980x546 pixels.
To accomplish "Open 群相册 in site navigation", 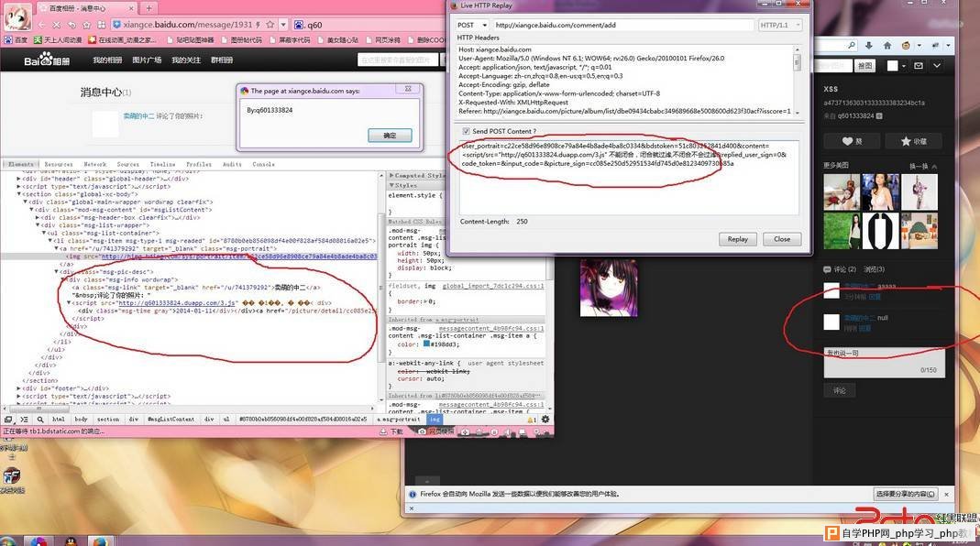I will [222, 60].
